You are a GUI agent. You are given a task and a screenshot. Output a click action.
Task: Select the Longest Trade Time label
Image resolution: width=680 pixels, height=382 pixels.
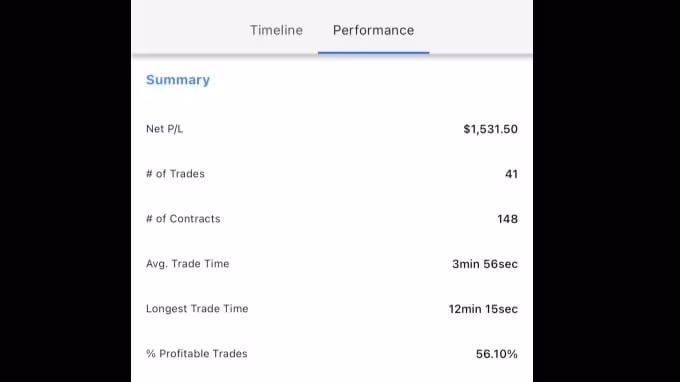197,309
